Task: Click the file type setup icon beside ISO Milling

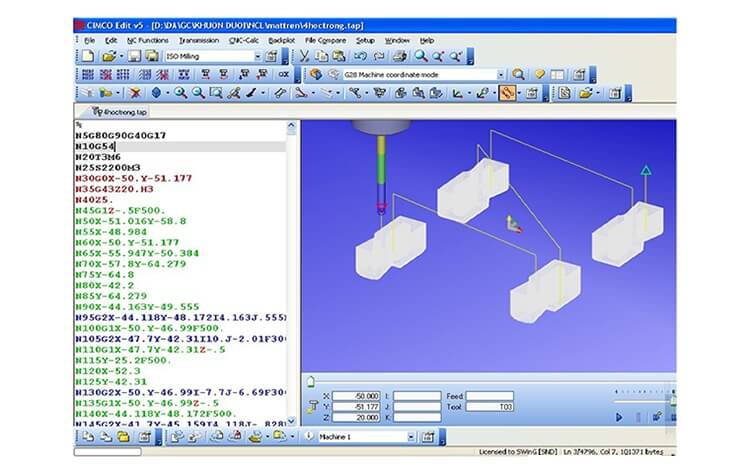Action: [x=271, y=56]
